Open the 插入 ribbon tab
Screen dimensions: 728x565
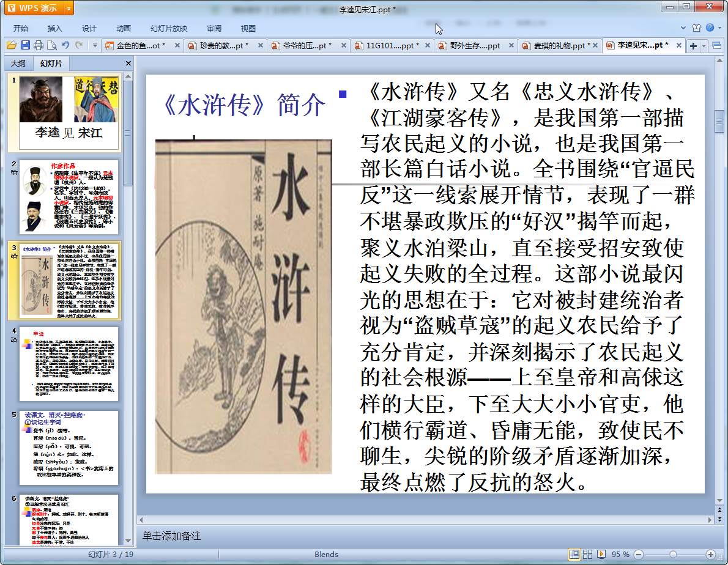coord(55,28)
